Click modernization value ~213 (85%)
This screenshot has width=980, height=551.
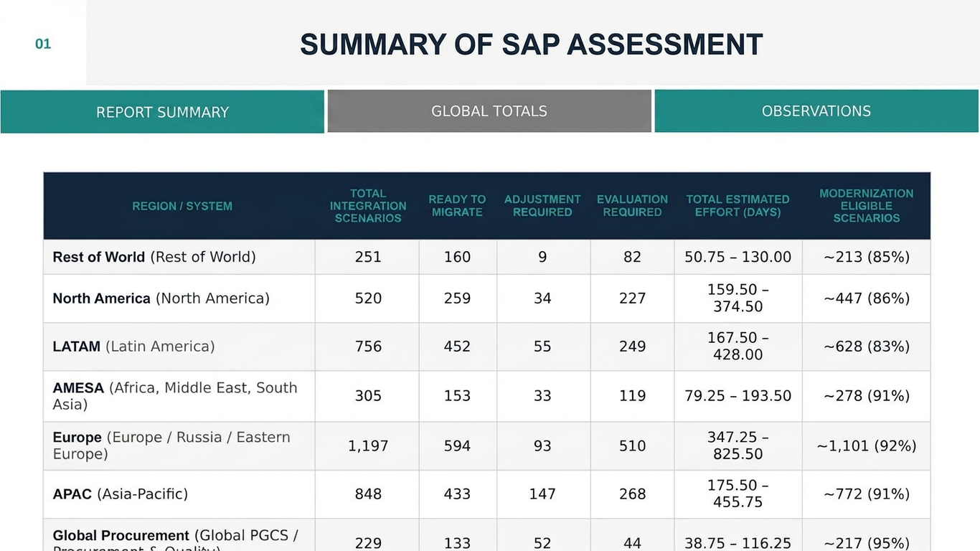[x=867, y=257]
